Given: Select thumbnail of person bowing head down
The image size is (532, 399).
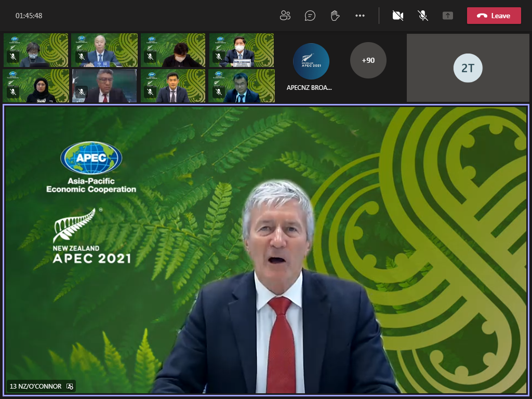Looking at the screenshot, I should pyautogui.click(x=173, y=50).
